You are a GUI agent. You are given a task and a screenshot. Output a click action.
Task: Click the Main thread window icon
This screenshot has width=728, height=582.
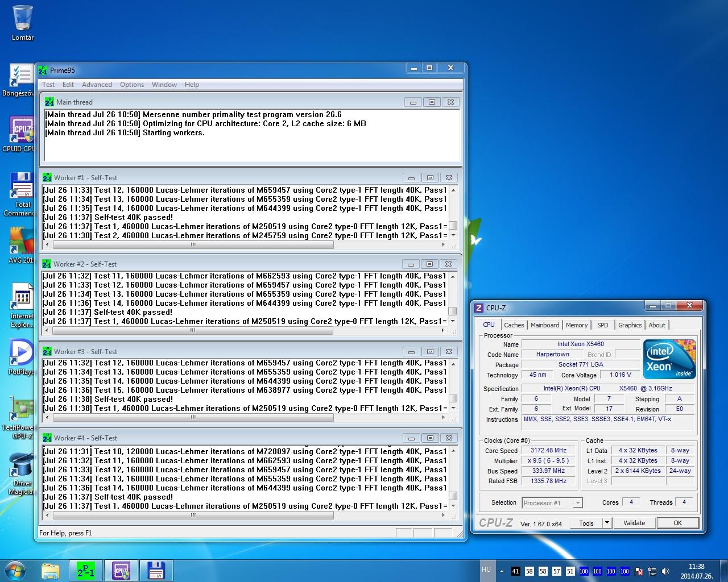pyautogui.click(x=49, y=102)
